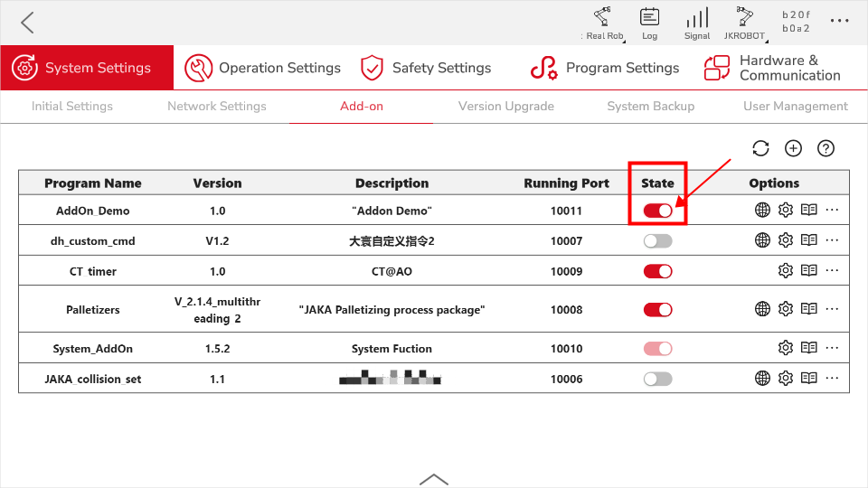
Task: Go back using the left arrow
Action: (27, 23)
